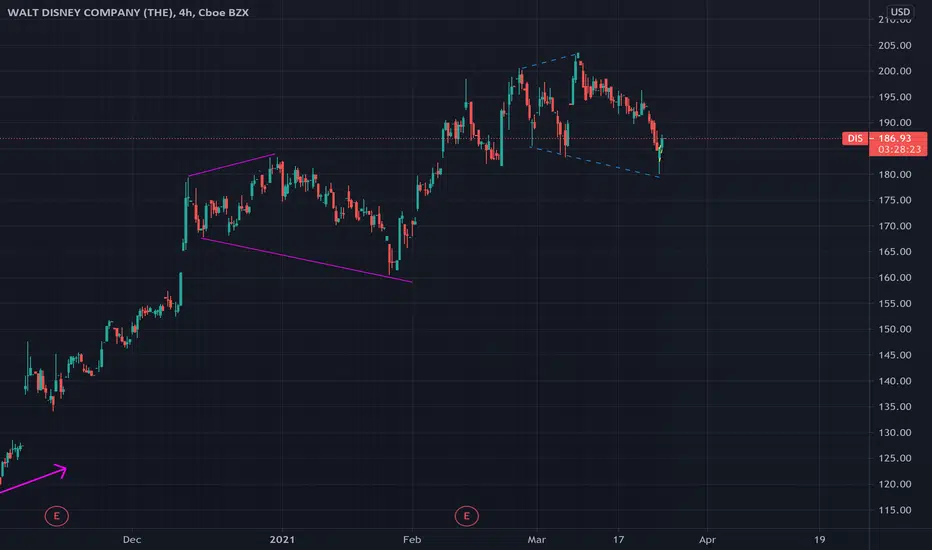Screen dimensions: 932x550
Task: Click the 'Apr' time axis label
Action: (707, 539)
